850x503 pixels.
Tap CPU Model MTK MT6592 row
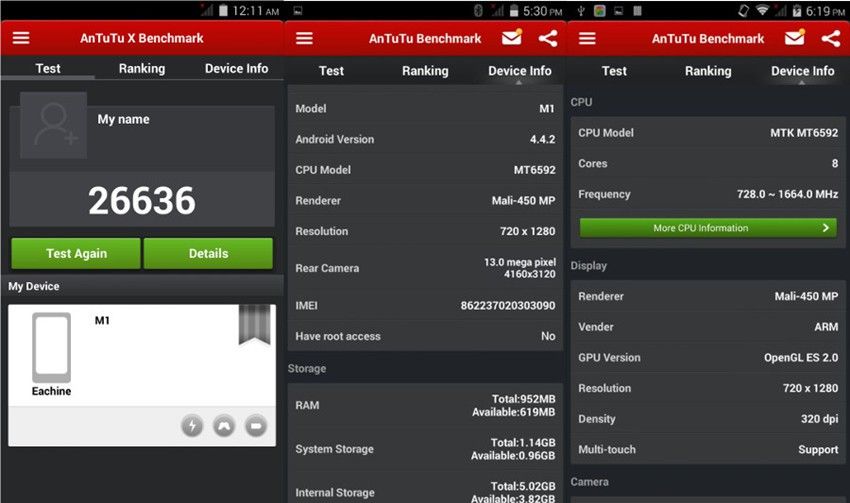coord(708,133)
